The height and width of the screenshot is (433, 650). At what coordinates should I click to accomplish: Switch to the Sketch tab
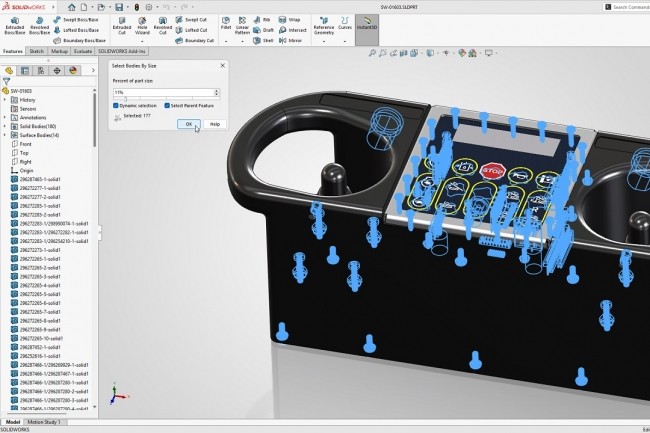coord(37,49)
